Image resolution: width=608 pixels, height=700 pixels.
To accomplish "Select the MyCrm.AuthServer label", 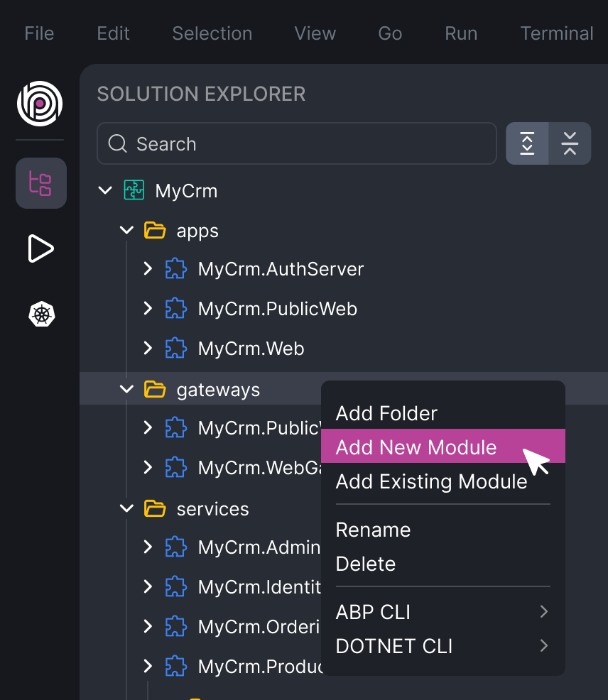I will tap(281, 269).
